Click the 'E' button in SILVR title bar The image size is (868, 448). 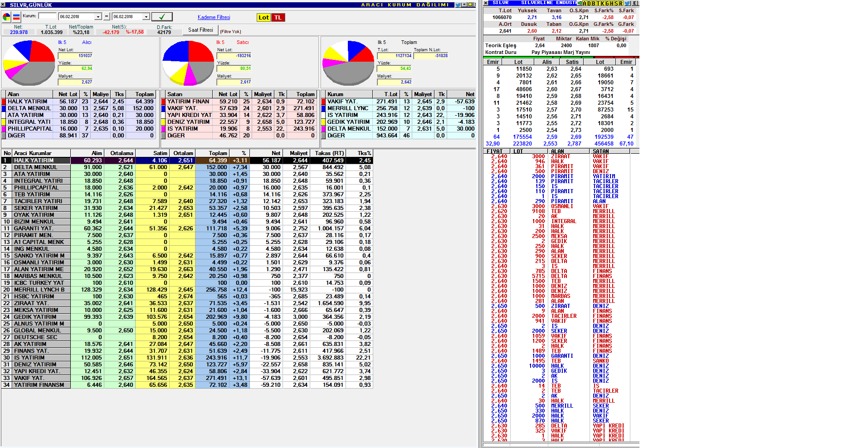[634, 3]
